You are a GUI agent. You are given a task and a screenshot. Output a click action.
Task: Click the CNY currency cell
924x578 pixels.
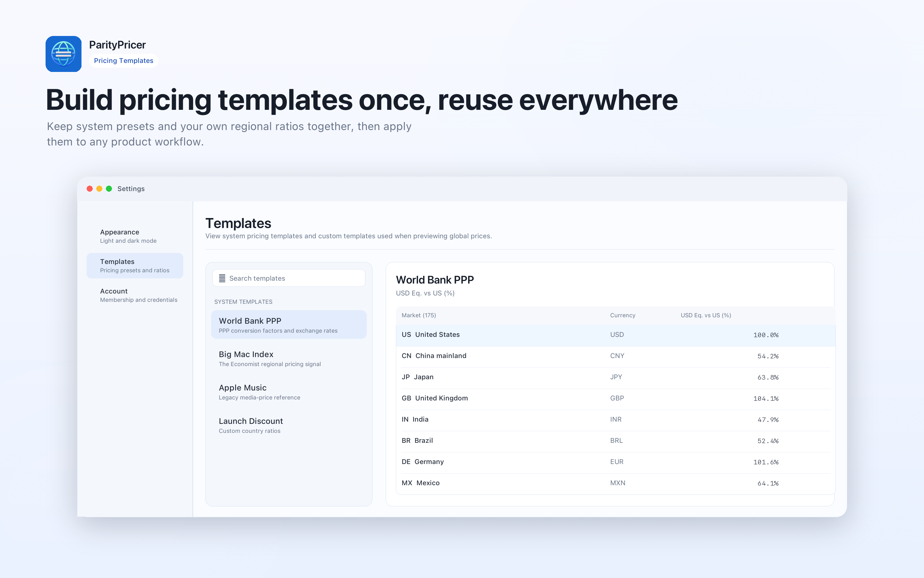click(617, 356)
